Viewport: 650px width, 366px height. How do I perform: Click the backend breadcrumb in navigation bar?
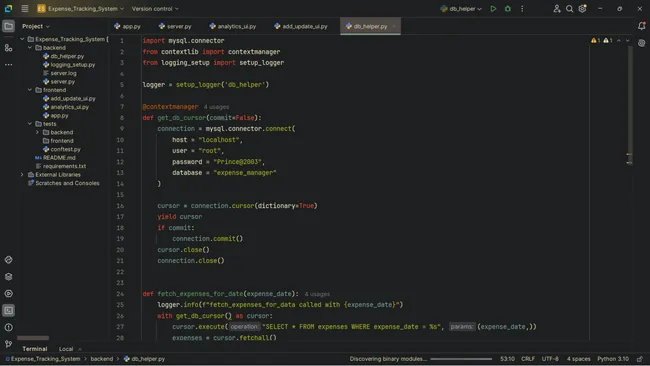102,359
